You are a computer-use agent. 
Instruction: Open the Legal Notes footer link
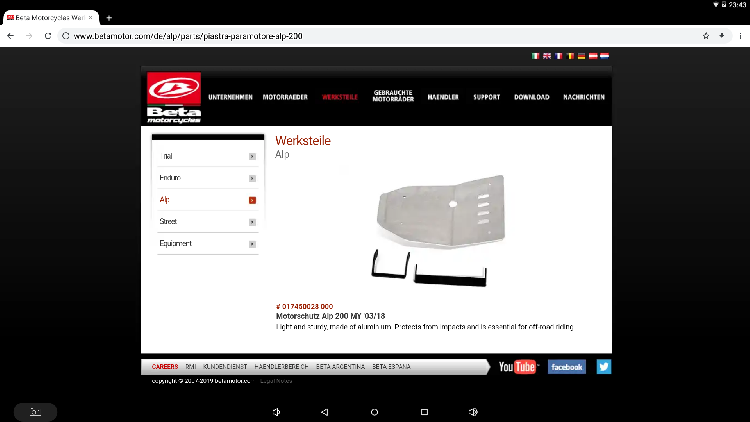pyautogui.click(x=276, y=381)
